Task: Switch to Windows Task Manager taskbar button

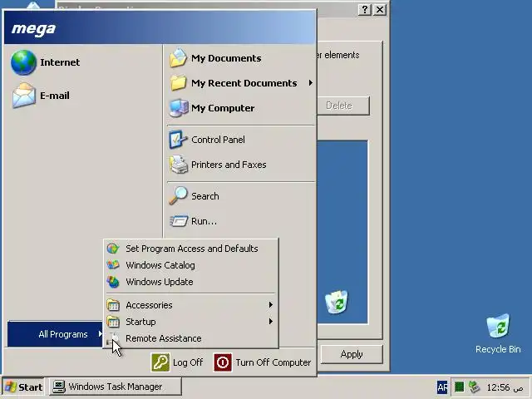Action: [x=116, y=387]
